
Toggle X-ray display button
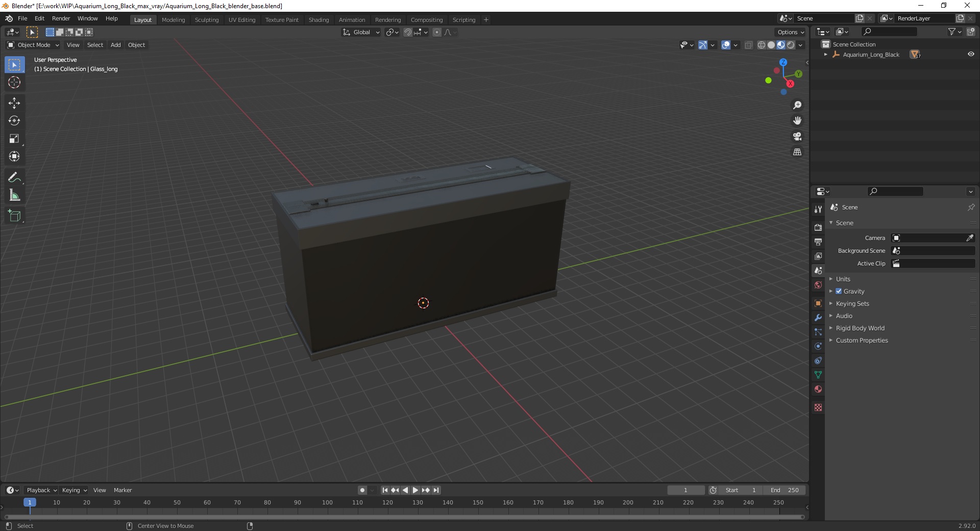(748, 45)
